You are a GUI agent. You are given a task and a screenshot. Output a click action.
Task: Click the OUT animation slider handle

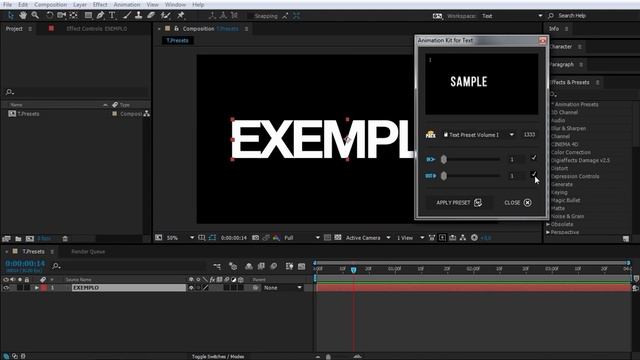444,176
